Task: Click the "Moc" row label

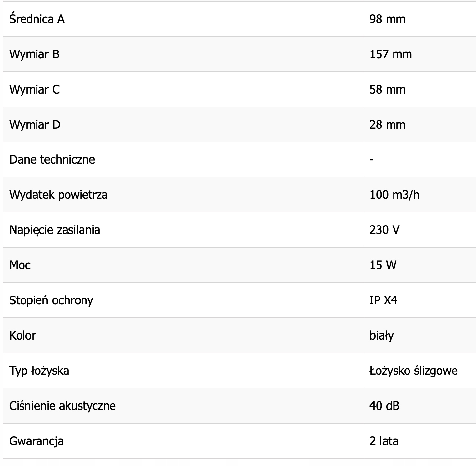Action: click(x=20, y=265)
